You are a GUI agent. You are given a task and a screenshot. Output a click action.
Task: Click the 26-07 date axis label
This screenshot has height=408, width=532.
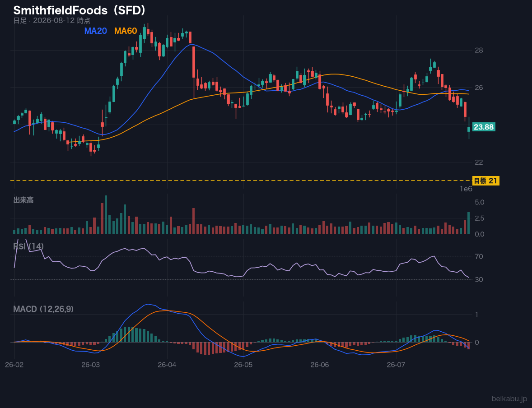pyautogui.click(x=396, y=365)
